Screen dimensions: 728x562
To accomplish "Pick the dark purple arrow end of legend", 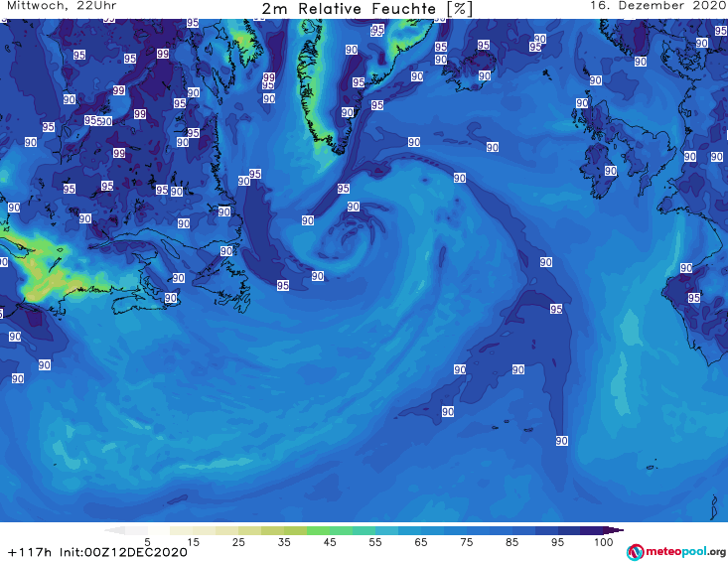I will pyautogui.click(x=614, y=530).
